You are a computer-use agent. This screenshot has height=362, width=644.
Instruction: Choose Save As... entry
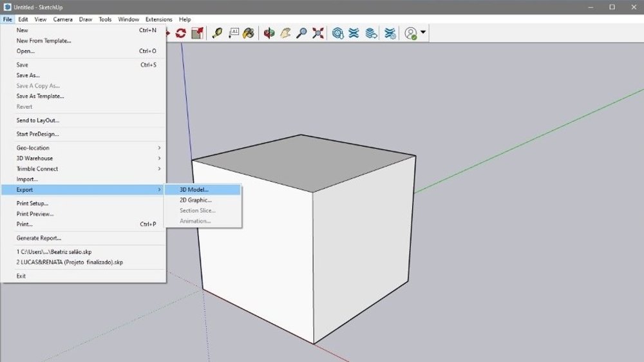point(83,75)
